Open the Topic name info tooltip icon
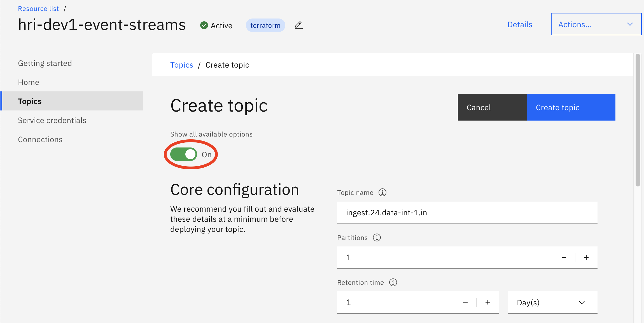The image size is (644, 323). (x=382, y=192)
